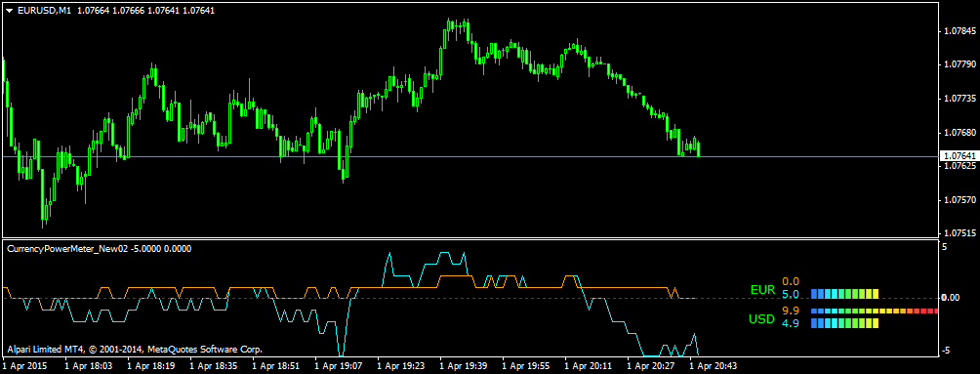980x374 pixels.
Task: Select the 1 Apr 20:27 time label
Action: point(651,365)
